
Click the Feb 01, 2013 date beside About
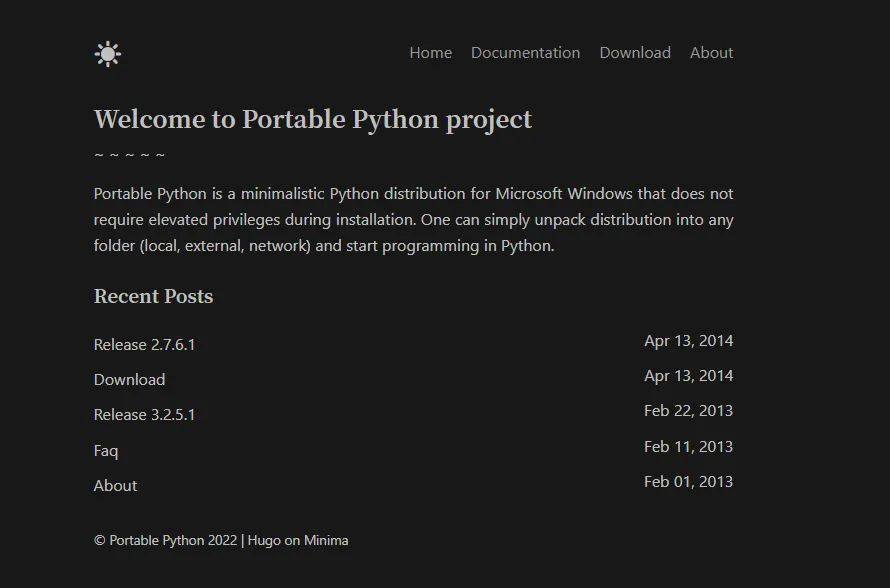tap(689, 481)
